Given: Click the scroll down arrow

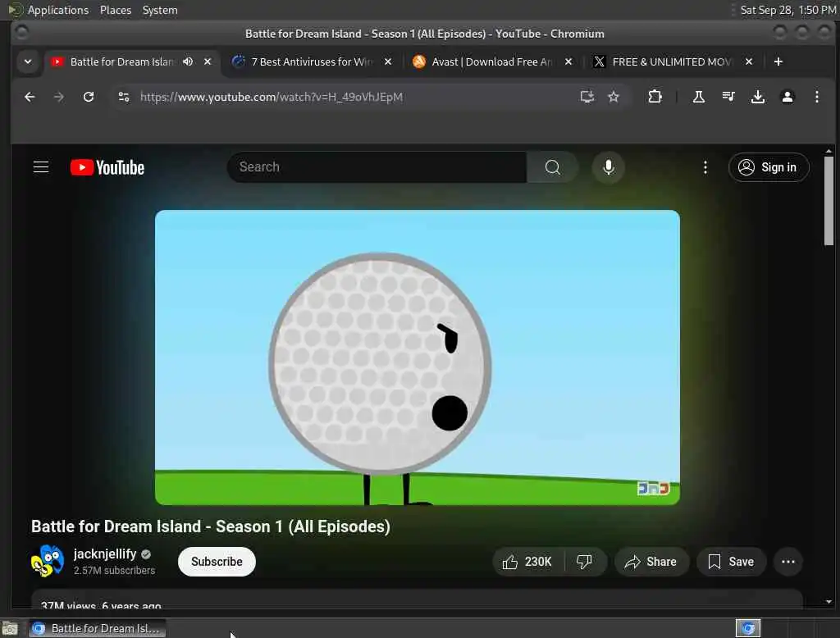Looking at the screenshot, I should (x=829, y=602).
